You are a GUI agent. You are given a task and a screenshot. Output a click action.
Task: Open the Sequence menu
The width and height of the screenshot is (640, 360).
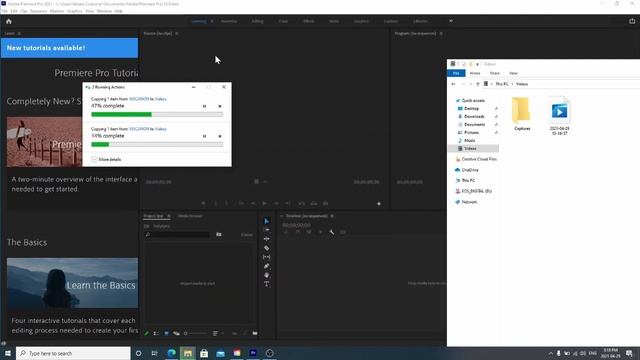[x=38, y=11]
